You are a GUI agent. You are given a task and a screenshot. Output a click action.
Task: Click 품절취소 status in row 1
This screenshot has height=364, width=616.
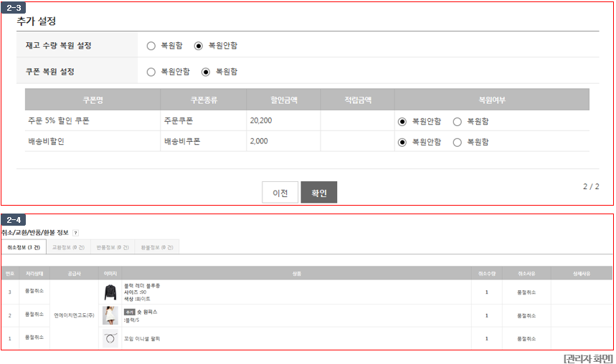tap(34, 337)
